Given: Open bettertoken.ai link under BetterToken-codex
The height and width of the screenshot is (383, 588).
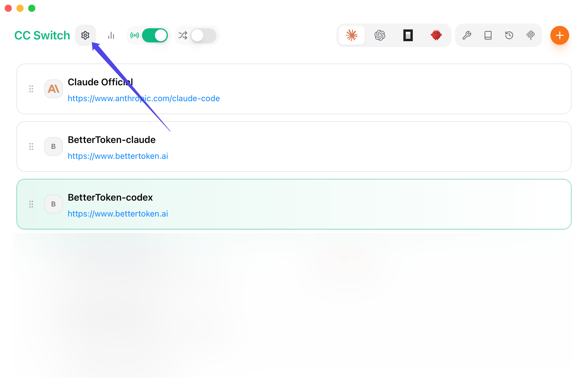Looking at the screenshot, I should pyautogui.click(x=118, y=214).
